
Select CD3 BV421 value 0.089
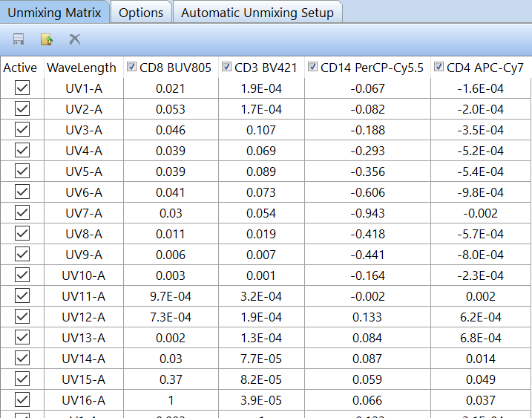pos(261,172)
